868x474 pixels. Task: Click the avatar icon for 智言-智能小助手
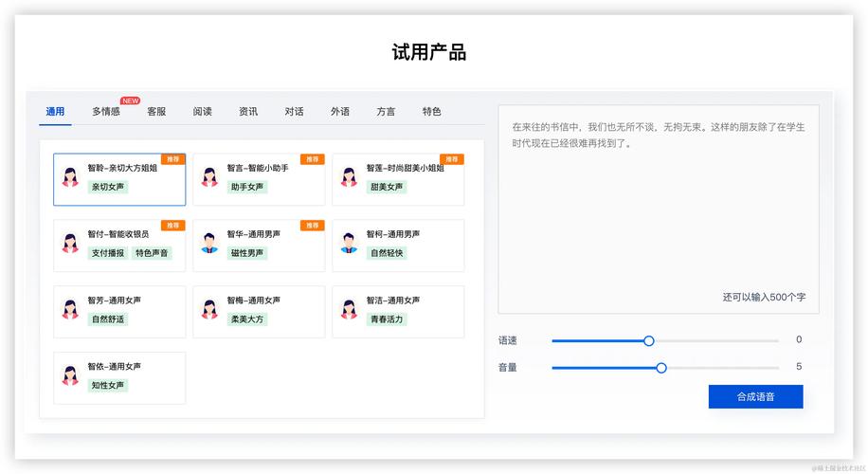[x=209, y=177]
